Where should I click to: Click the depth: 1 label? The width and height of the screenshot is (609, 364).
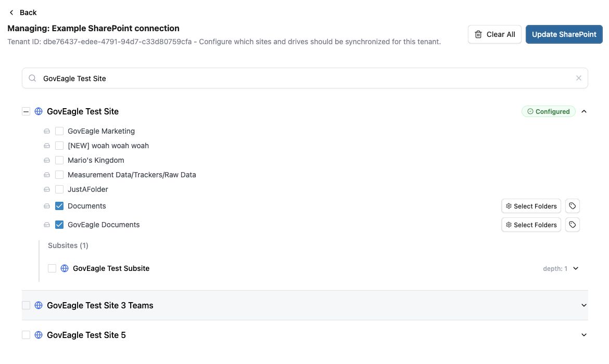point(555,268)
